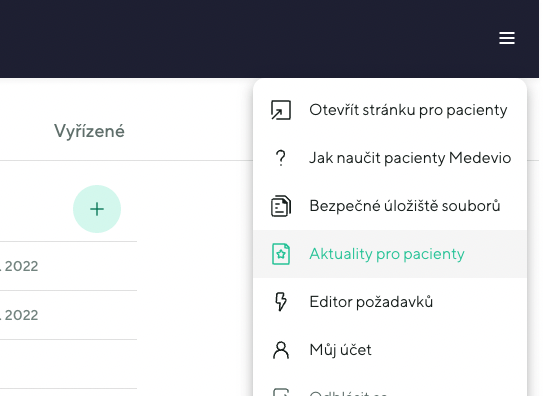Open Jak naučit pacienty Medevio
The width and height of the screenshot is (543, 396).
point(390,158)
